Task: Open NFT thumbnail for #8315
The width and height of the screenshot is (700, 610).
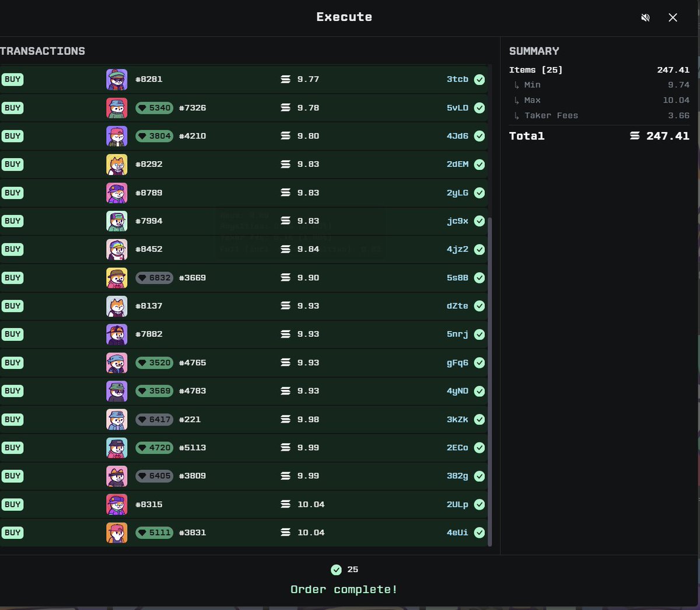Action: pos(117,504)
